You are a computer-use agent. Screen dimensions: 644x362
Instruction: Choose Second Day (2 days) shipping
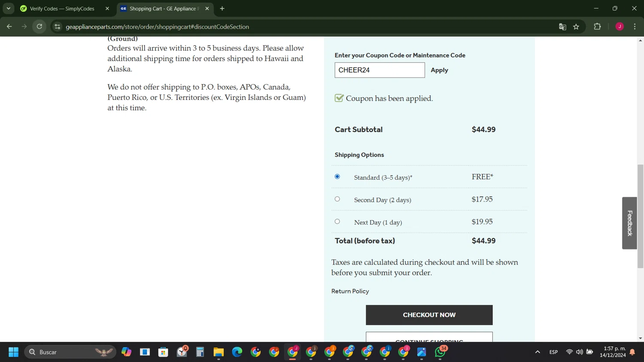click(x=337, y=199)
